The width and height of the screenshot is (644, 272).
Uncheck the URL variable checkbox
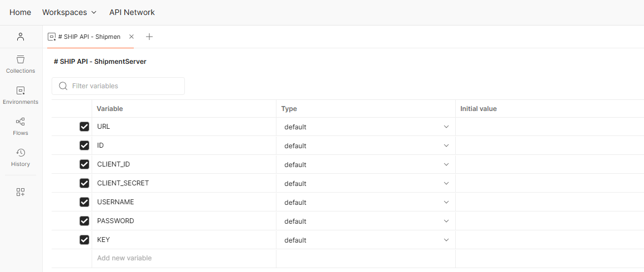[x=84, y=127]
